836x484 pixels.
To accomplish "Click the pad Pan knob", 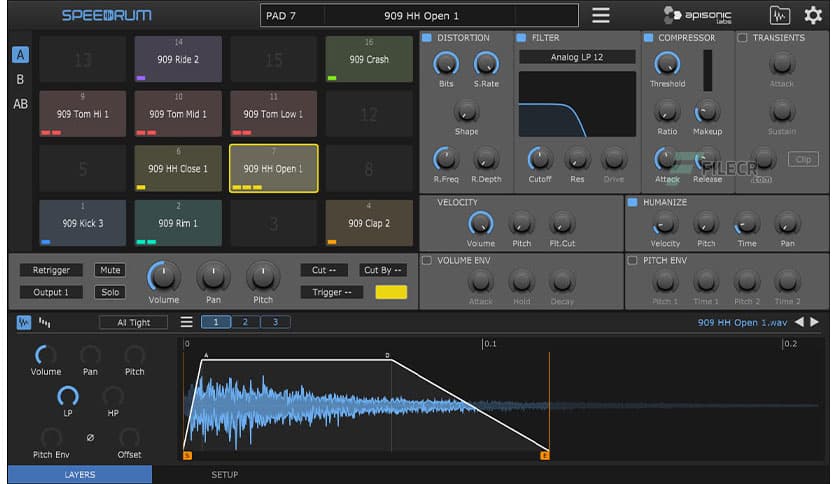I will pos(213,276).
